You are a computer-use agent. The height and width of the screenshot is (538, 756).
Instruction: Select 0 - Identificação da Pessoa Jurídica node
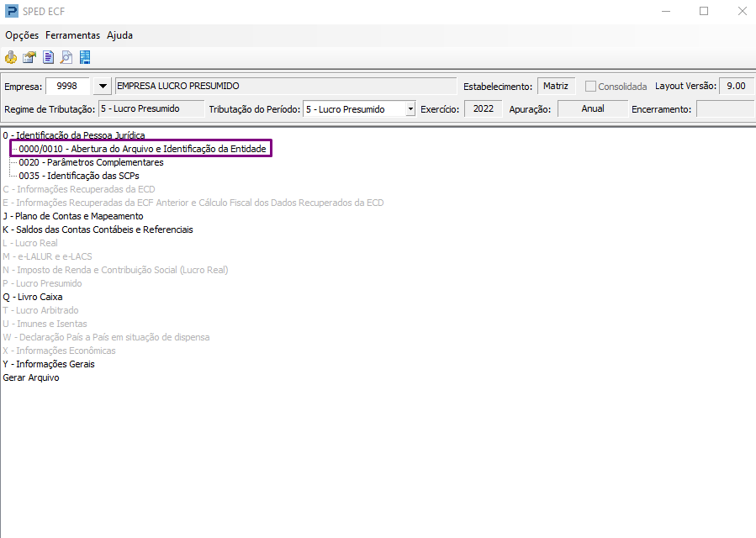pyautogui.click(x=74, y=135)
